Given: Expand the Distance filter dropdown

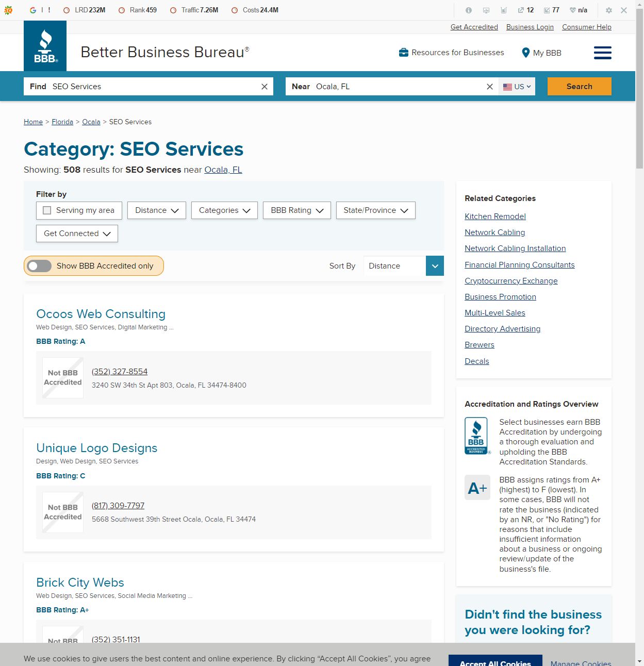Looking at the screenshot, I should [156, 210].
